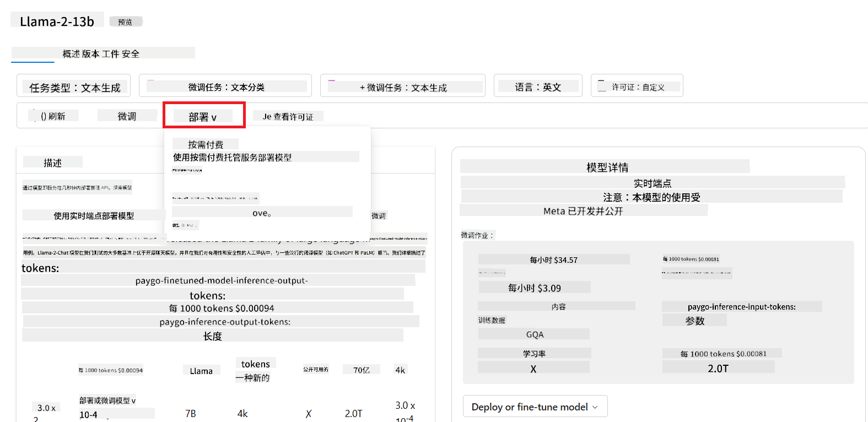This screenshot has height=422, width=868.
Task: Choose 按需付费 option in deploy menu
Action: tap(206, 144)
